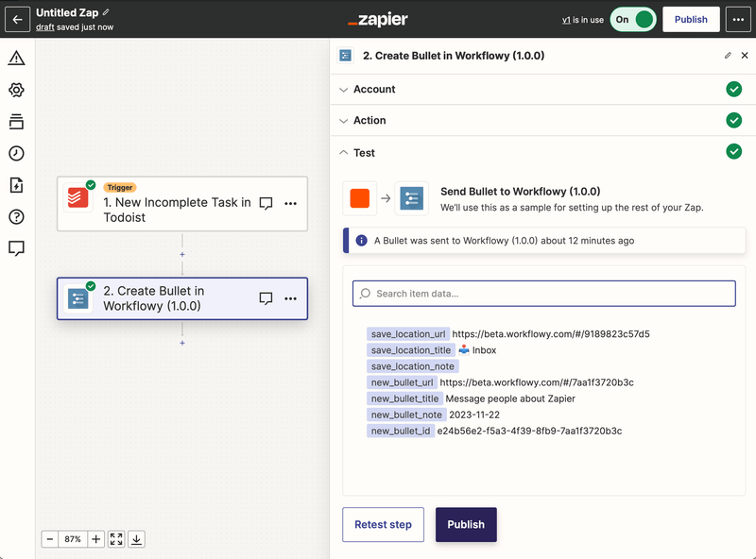The image size is (756, 559).
Task: Click the green success check beside Account
Action: pyautogui.click(x=735, y=89)
